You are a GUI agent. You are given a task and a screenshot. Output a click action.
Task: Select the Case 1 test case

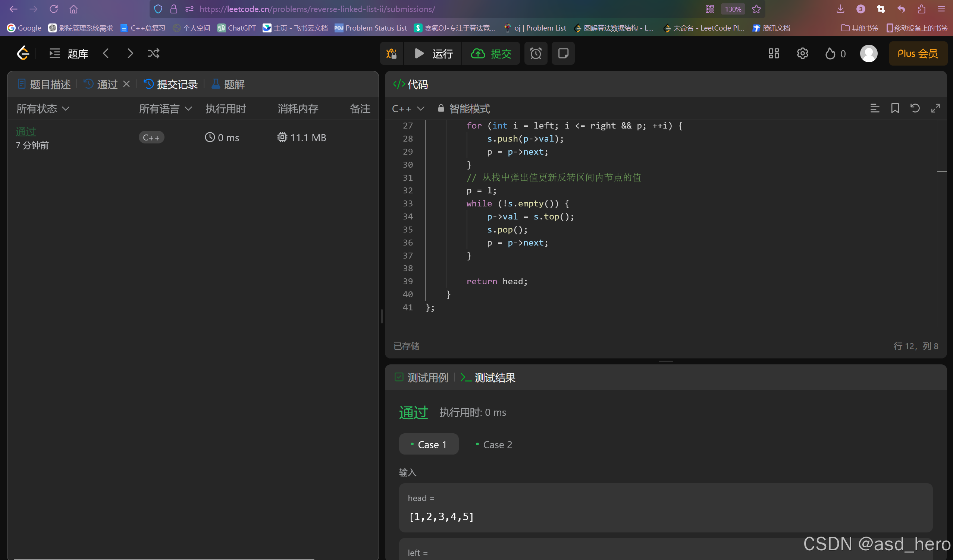click(x=429, y=444)
